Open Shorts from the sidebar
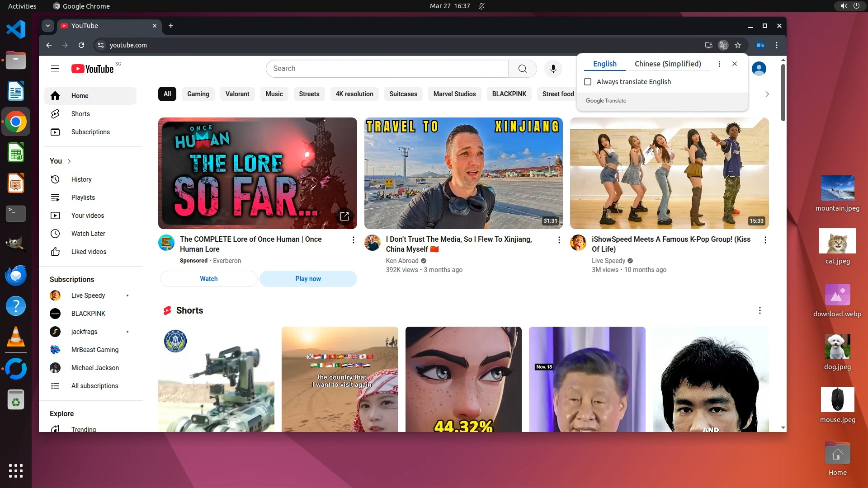The width and height of the screenshot is (868, 488). click(x=80, y=114)
